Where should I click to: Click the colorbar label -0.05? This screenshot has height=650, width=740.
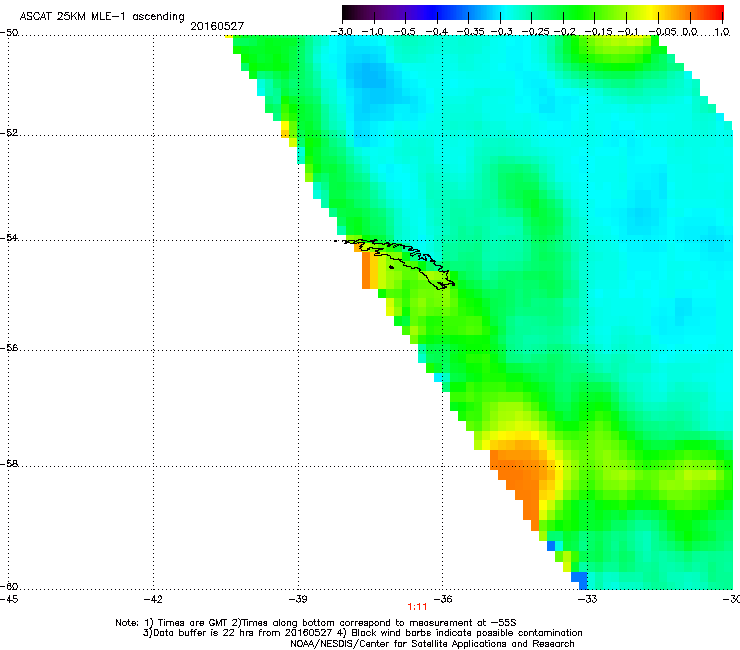click(663, 32)
